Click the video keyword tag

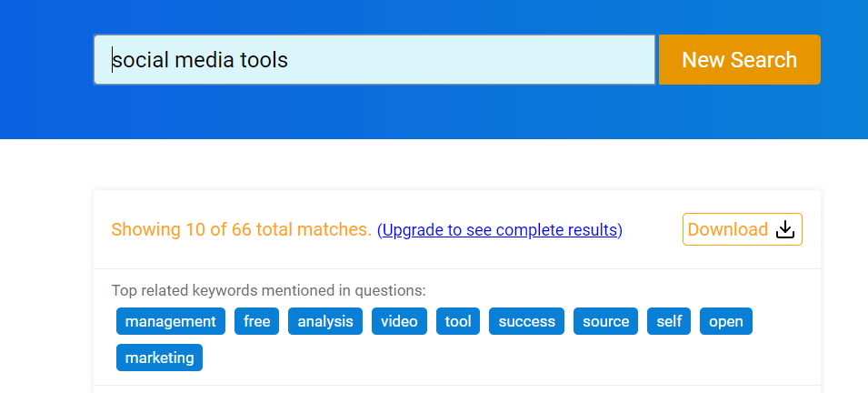399,321
